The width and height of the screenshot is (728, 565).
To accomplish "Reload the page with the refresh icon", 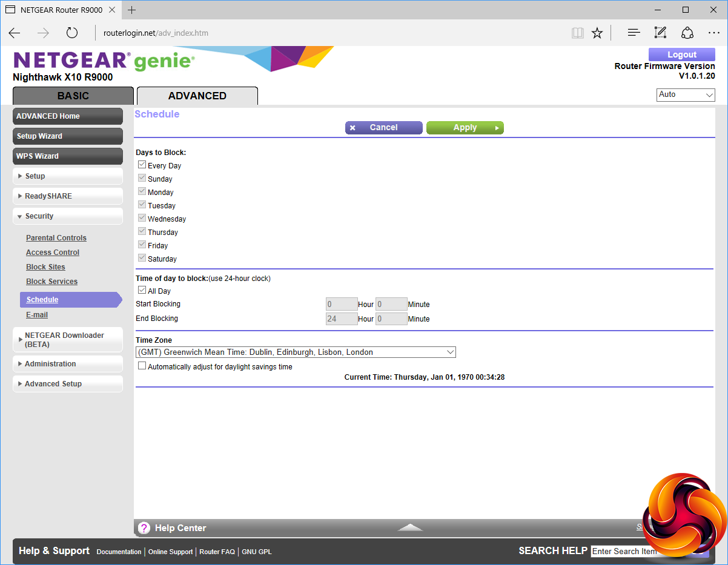I will pos(72,33).
